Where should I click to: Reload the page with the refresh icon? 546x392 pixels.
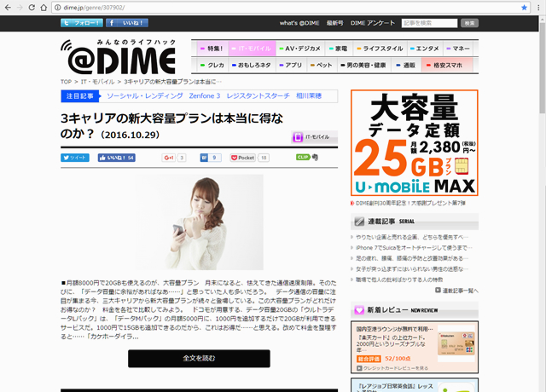point(45,8)
